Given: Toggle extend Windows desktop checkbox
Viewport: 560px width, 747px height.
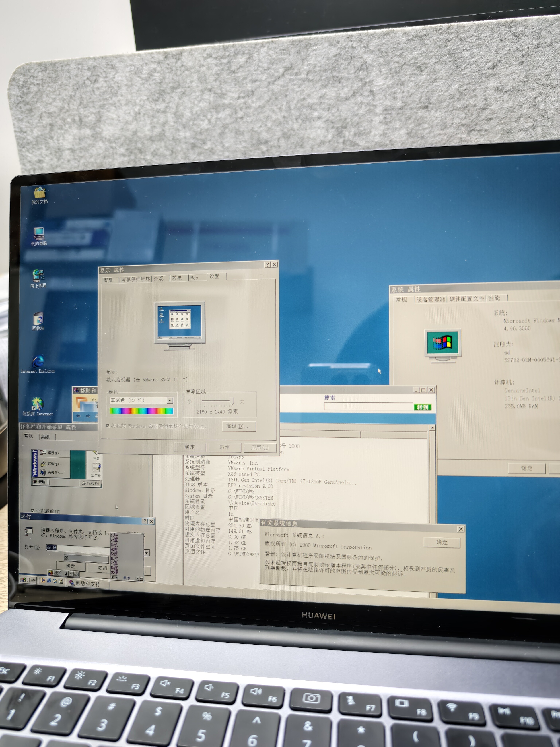Looking at the screenshot, I should click(108, 426).
